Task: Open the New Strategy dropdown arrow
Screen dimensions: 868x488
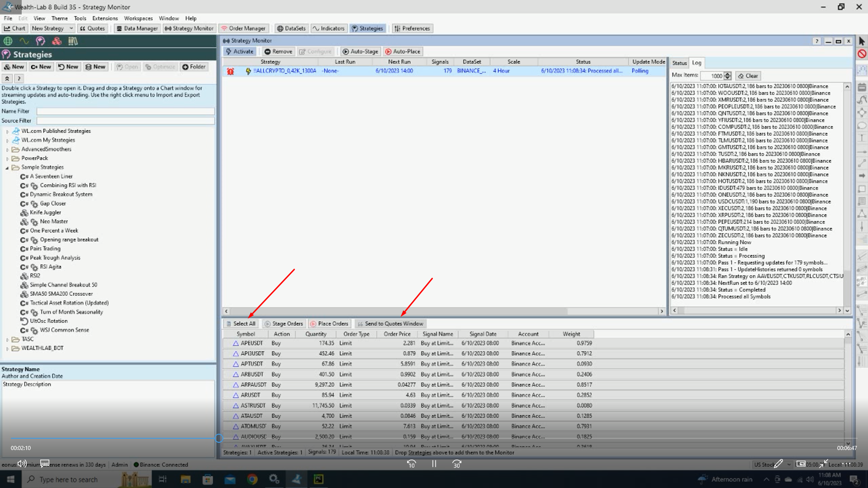Action: 71,28
